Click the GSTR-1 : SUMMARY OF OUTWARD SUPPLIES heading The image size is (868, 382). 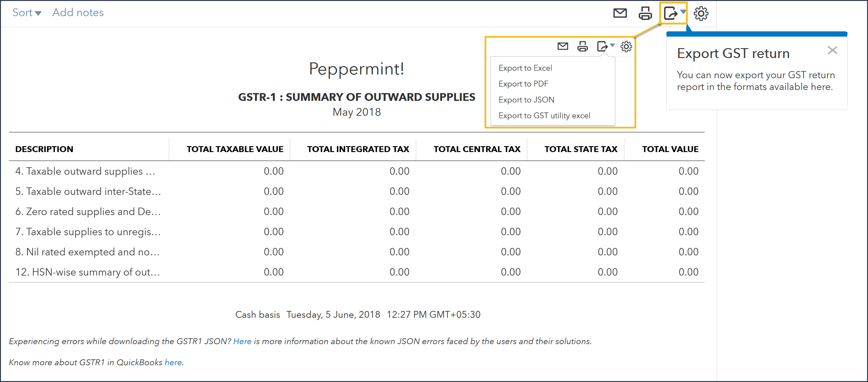coord(356,97)
